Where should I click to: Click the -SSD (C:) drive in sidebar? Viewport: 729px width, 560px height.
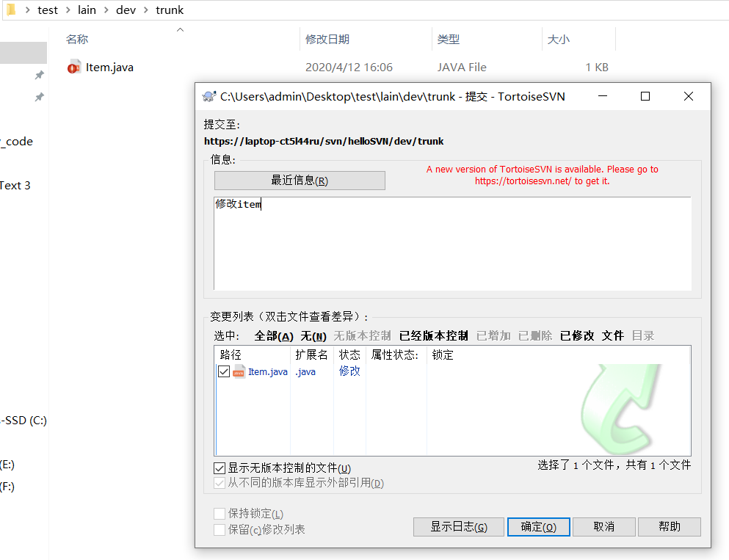coord(23,421)
